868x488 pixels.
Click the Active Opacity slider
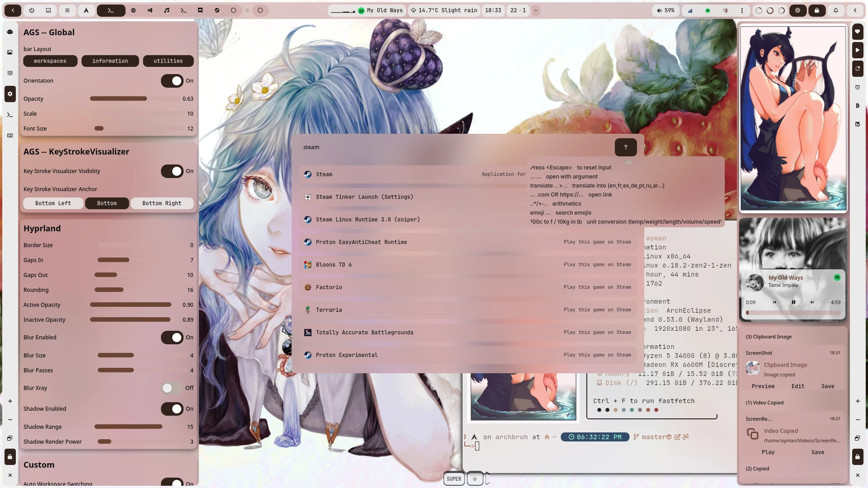click(130, 305)
